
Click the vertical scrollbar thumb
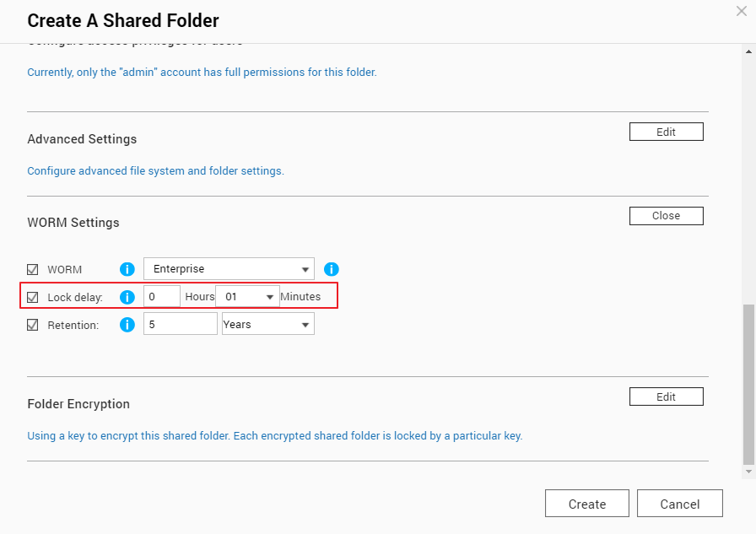pos(748,384)
